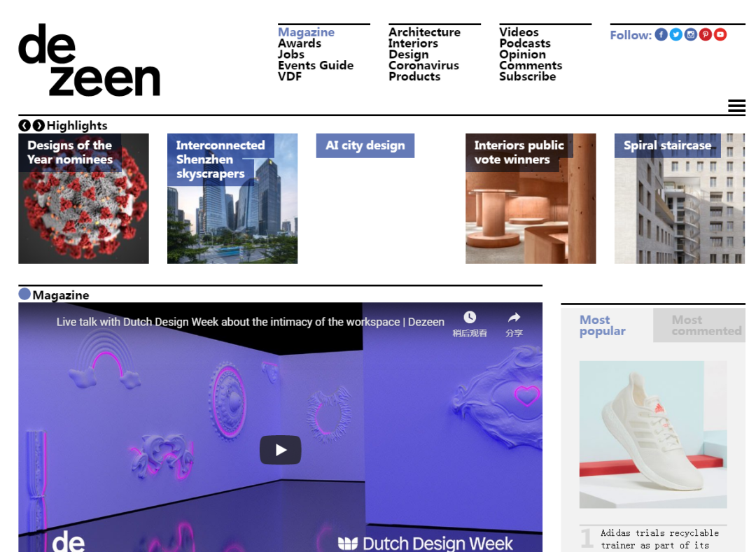The height and width of the screenshot is (552, 756).
Task: Open Adidas trials recyclable trainer headline
Action: (659, 539)
